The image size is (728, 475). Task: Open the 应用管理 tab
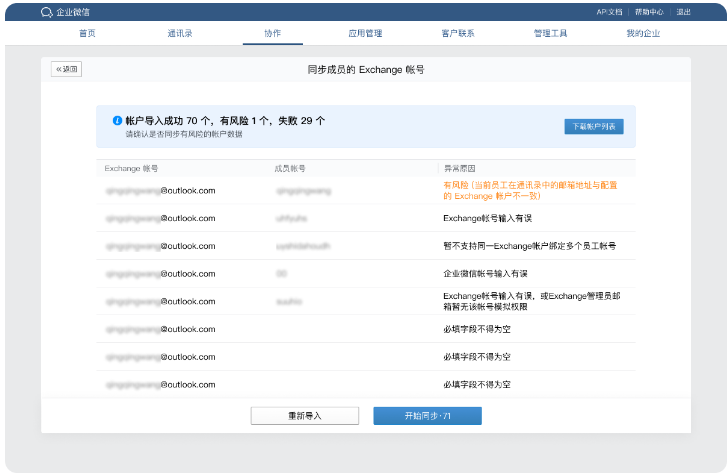(365, 33)
